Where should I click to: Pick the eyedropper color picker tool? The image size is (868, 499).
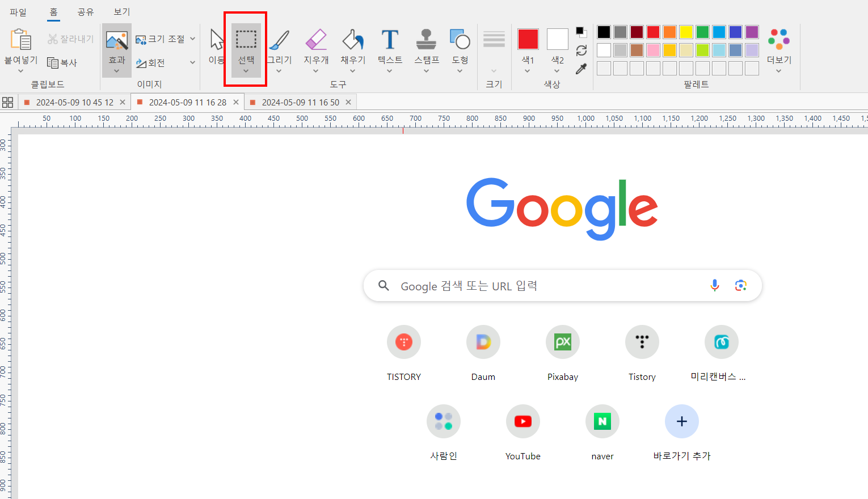point(582,69)
